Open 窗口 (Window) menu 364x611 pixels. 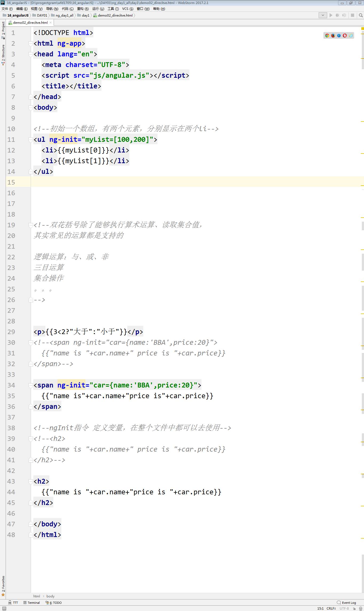143,9
